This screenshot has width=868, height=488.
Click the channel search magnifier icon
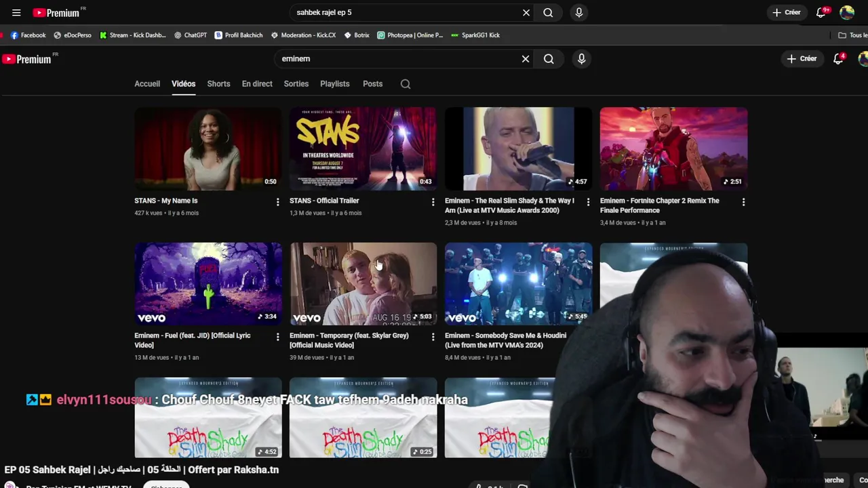pos(406,84)
